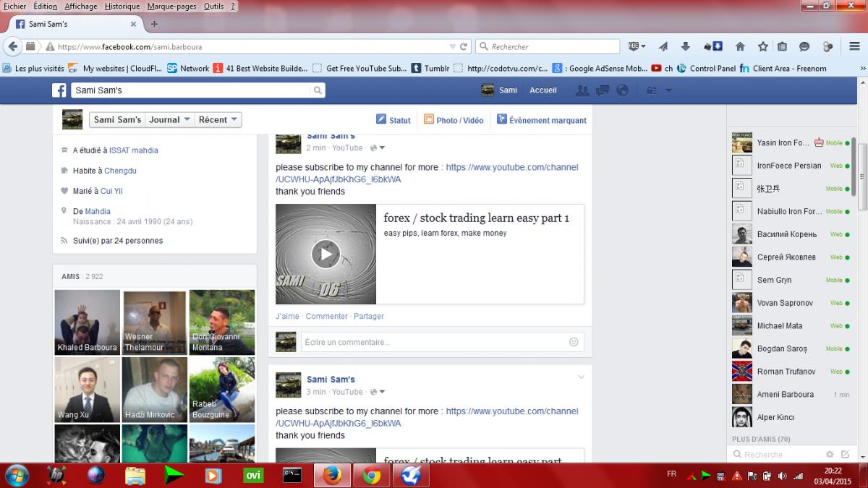Open a new browser tab with plus button
The height and width of the screenshot is (488, 868).
(x=154, y=24)
